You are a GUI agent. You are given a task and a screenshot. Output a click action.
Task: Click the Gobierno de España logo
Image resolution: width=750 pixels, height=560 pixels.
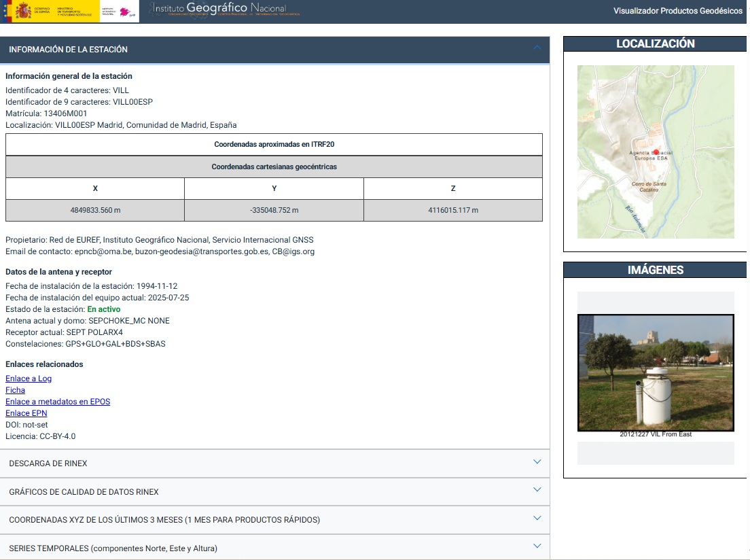(51, 11)
